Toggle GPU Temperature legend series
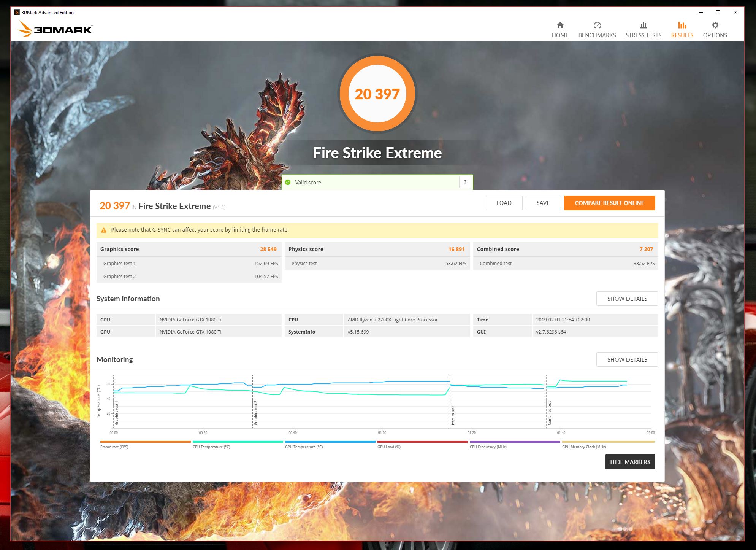This screenshot has width=756, height=550. click(x=330, y=444)
